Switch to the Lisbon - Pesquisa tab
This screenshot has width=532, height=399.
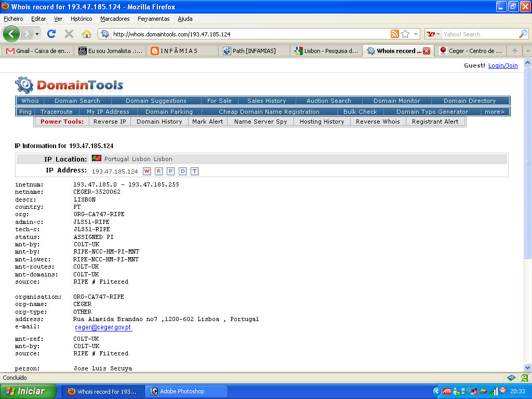(326, 51)
